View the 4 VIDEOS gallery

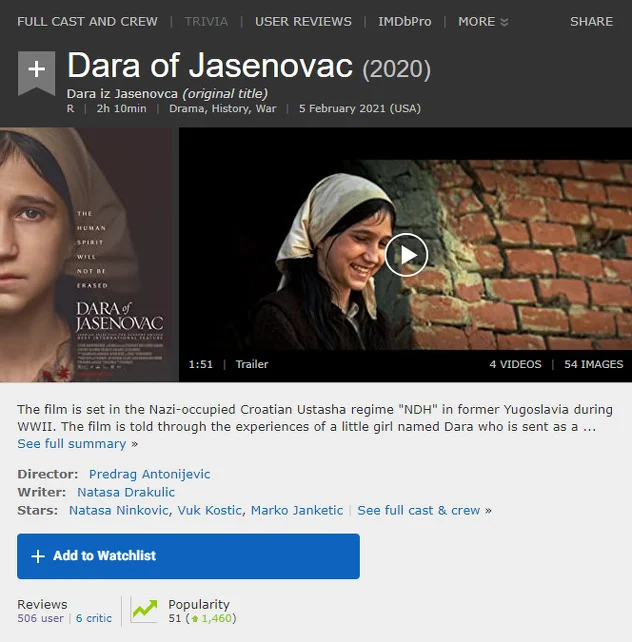[x=515, y=364]
